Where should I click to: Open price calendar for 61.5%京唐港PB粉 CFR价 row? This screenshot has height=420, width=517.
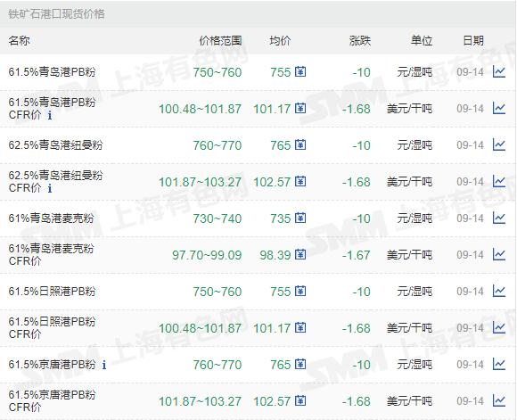[300, 401]
